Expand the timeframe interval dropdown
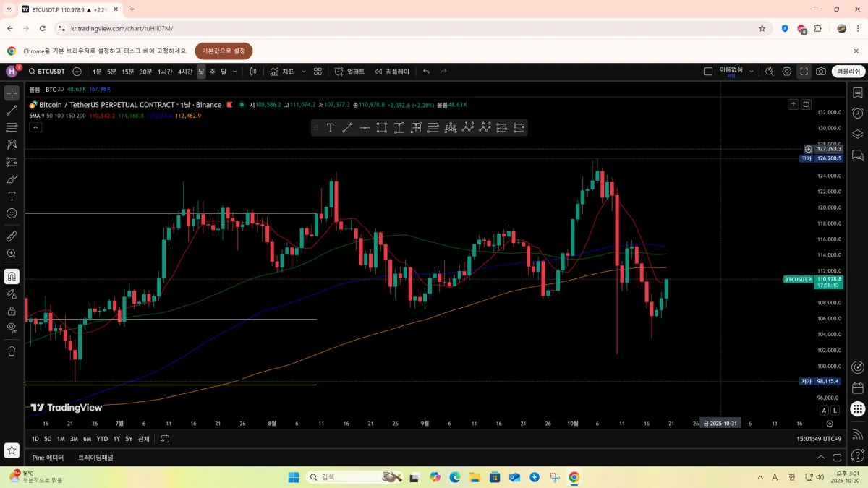This screenshot has height=488, width=868. click(x=235, y=72)
